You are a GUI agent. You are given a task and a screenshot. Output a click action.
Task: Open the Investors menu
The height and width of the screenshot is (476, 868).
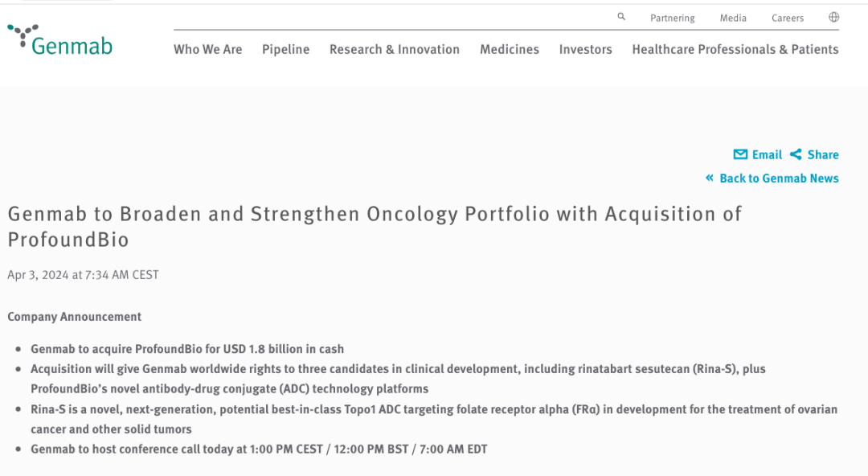[x=586, y=49]
